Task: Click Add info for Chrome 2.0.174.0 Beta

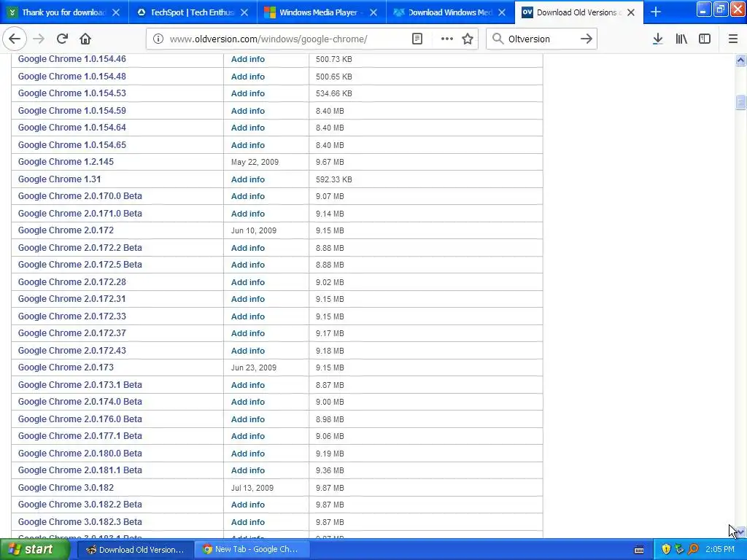Action: point(248,402)
